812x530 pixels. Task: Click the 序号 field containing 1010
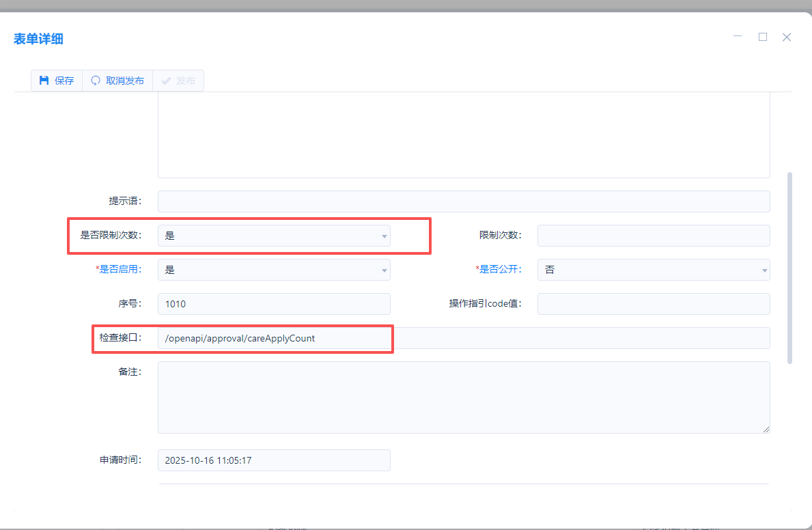[274, 304]
